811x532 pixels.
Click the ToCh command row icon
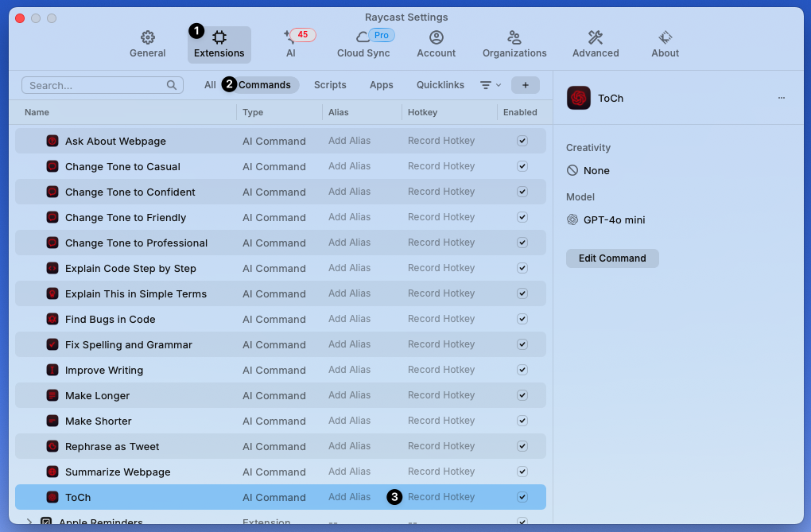tap(52, 497)
